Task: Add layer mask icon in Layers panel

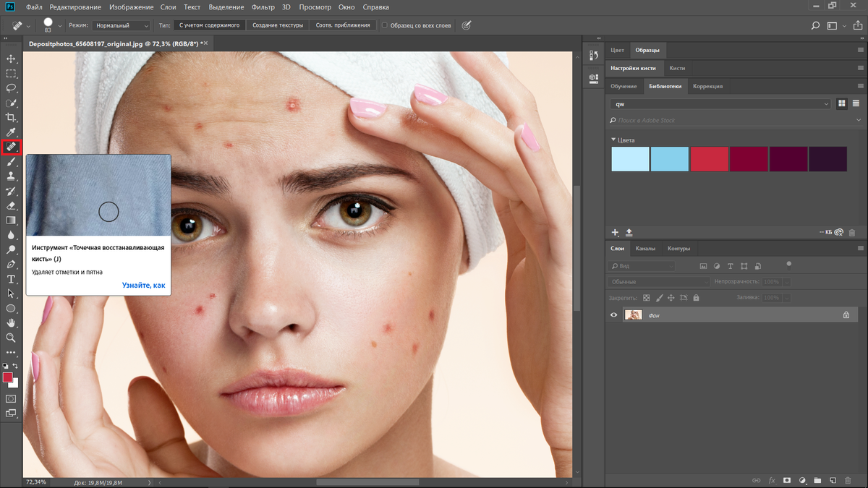Action: (787, 480)
